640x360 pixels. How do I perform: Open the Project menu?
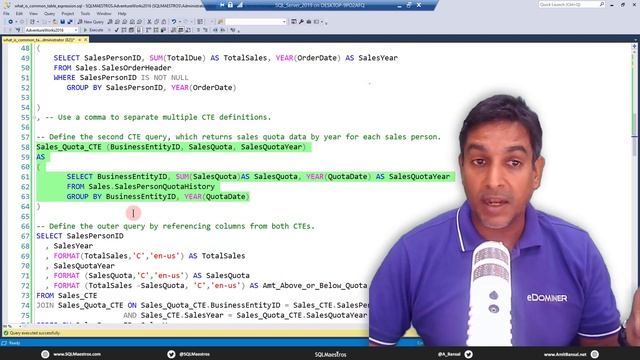[68, 13]
